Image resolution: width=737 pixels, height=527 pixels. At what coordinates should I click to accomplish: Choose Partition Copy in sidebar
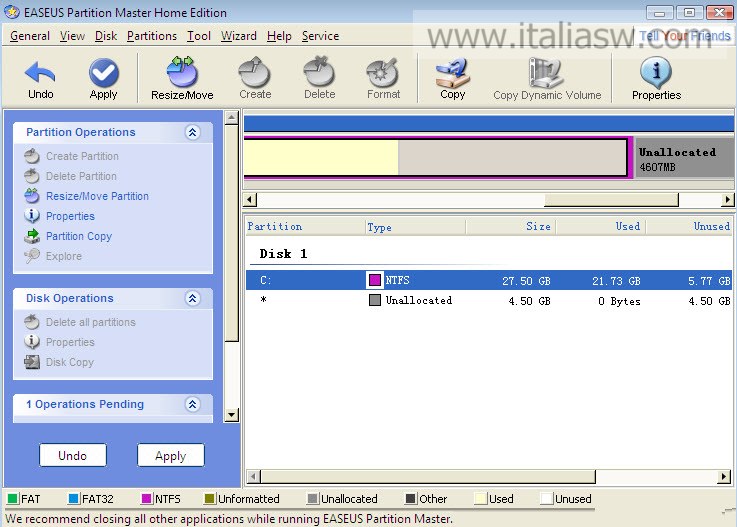pyautogui.click(x=68, y=236)
